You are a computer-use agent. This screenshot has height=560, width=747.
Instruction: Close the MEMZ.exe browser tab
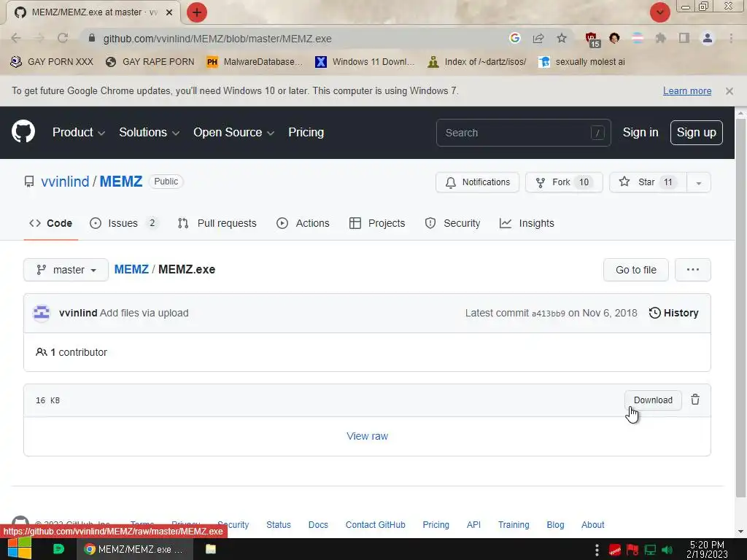coord(169,12)
